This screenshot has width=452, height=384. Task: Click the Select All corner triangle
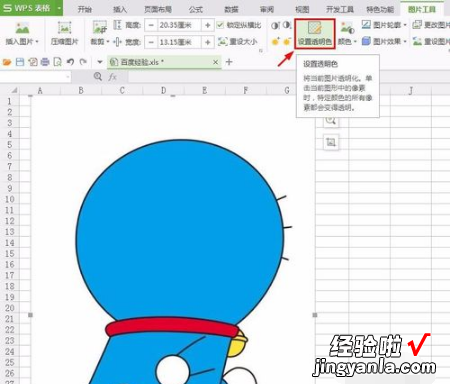14,90
